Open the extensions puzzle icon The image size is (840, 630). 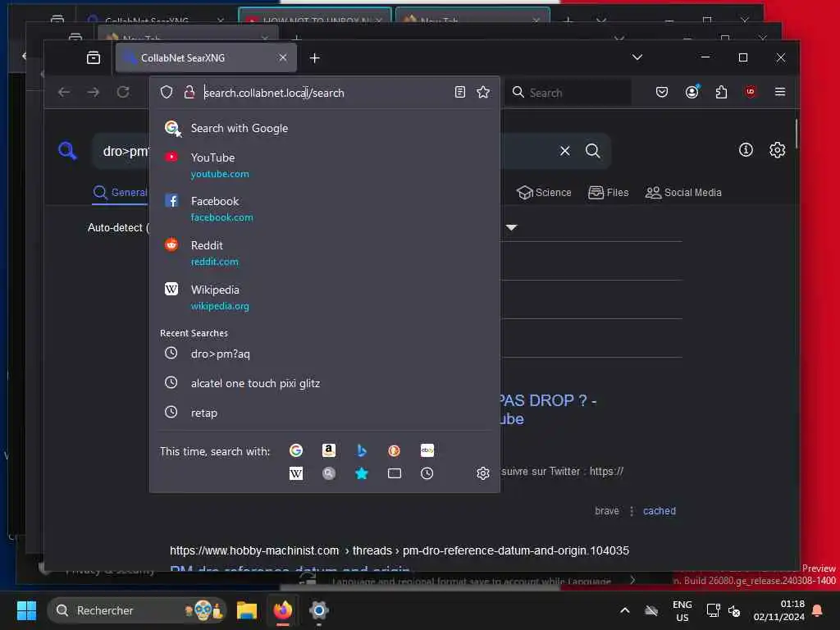pos(721,92)
